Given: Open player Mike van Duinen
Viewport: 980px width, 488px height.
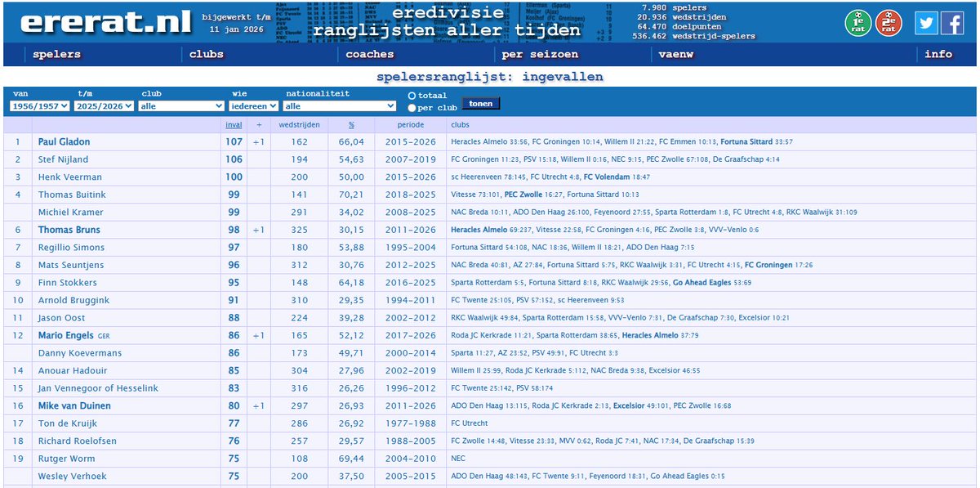Looking at the screenshot, I should [76, 406].
